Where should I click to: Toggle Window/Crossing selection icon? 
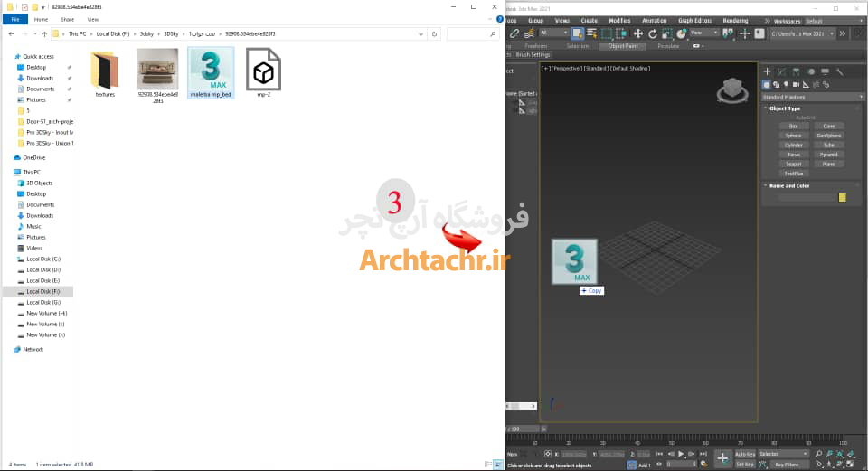click(x=621, y=33)
